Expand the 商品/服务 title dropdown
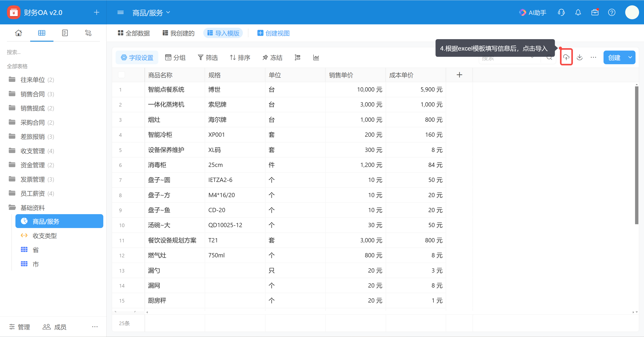 [168, 12]
